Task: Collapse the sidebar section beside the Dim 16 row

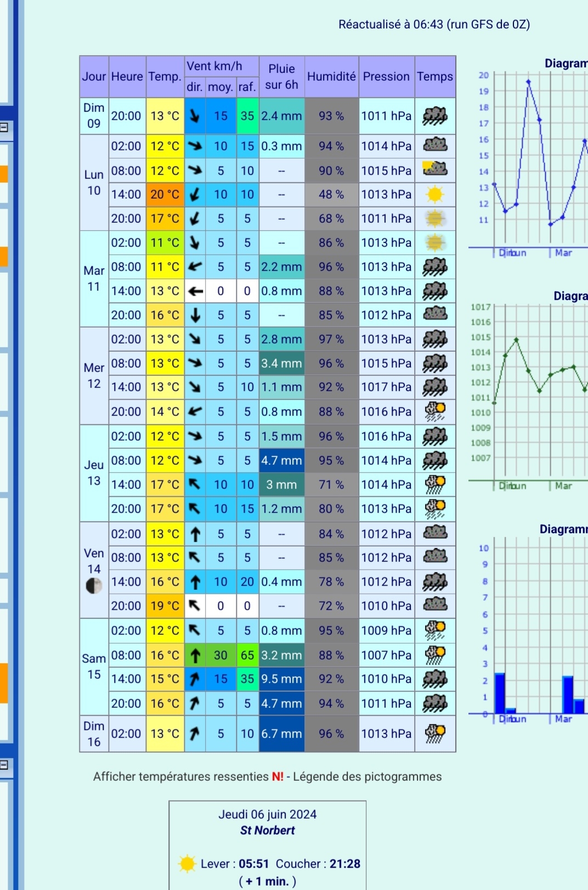Action: coord(4,764)
